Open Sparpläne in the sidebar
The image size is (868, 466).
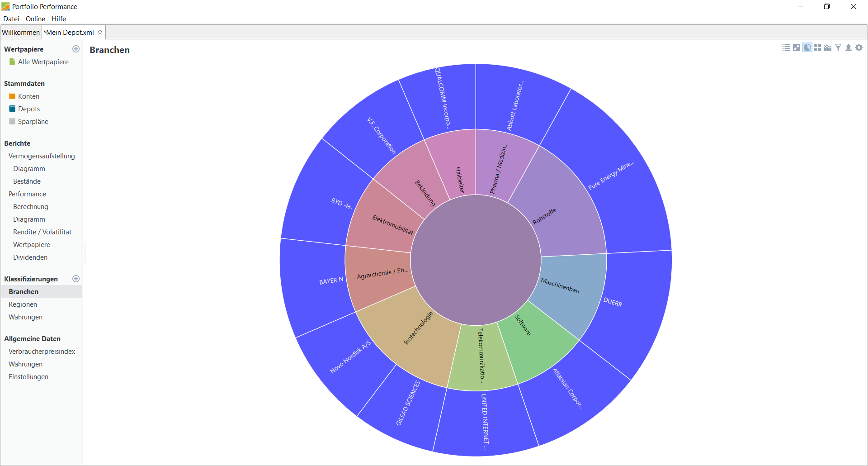(33, 122)
